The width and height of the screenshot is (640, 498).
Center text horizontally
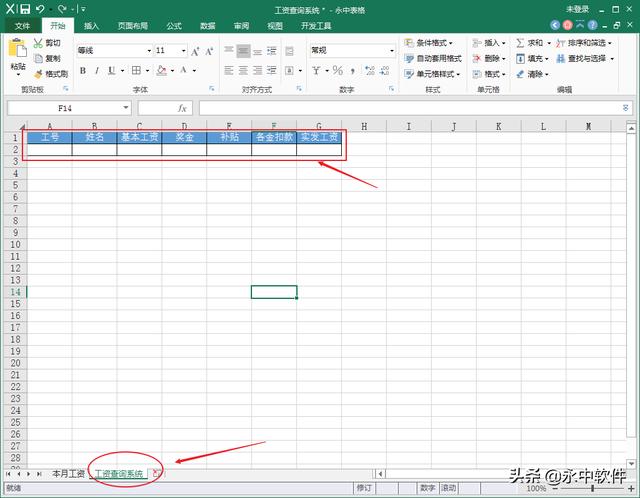tap(243, 71)
